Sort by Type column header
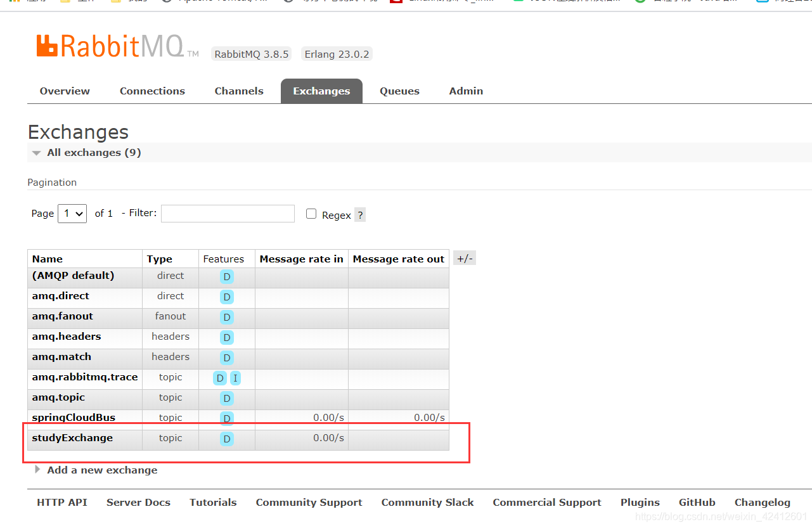 (159, 259)
